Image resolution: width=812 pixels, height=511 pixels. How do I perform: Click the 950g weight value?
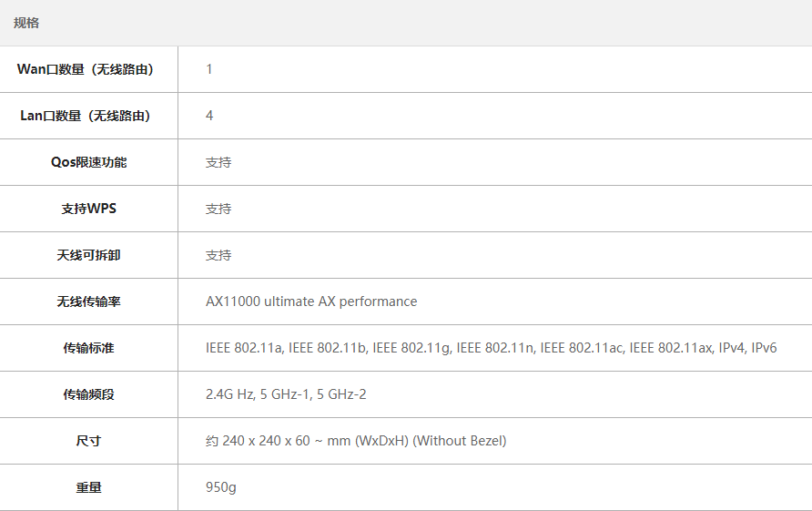[x=221, y=487]
